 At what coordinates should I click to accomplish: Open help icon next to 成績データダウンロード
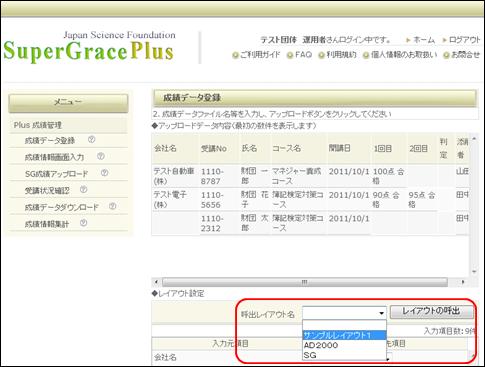(x=112, y=206)
